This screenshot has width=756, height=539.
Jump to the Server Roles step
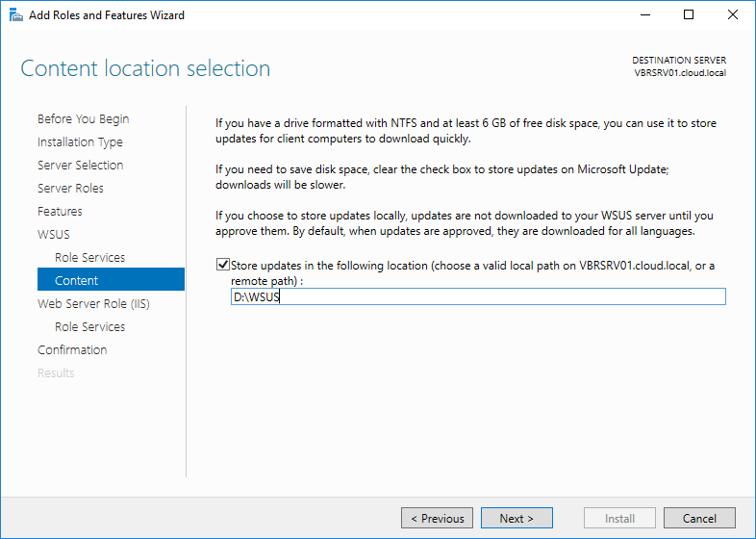click(70, 189)
